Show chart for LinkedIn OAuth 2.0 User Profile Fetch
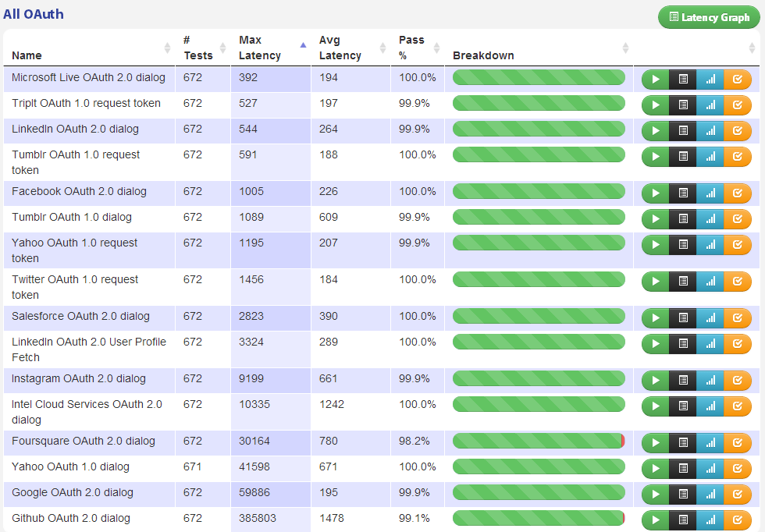The height and width of the screenshot is (532, 765). tap(710, 344)
